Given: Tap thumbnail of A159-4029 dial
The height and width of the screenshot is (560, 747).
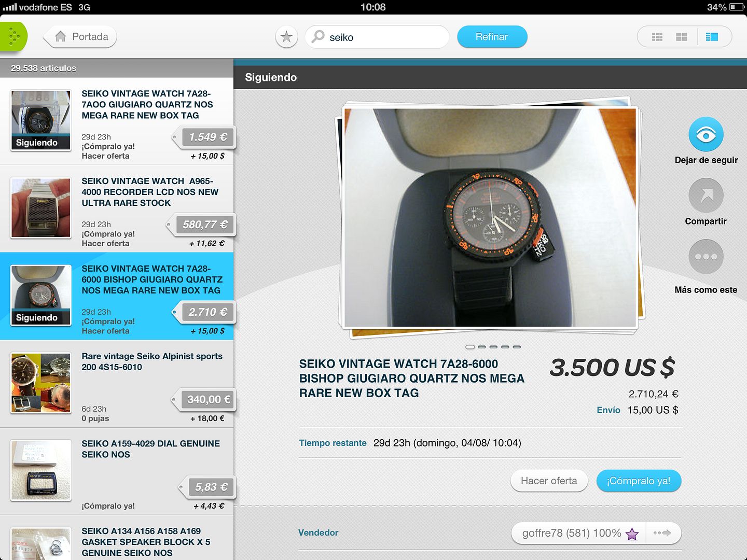Looking at the screenshot, I should pos(41,470).
